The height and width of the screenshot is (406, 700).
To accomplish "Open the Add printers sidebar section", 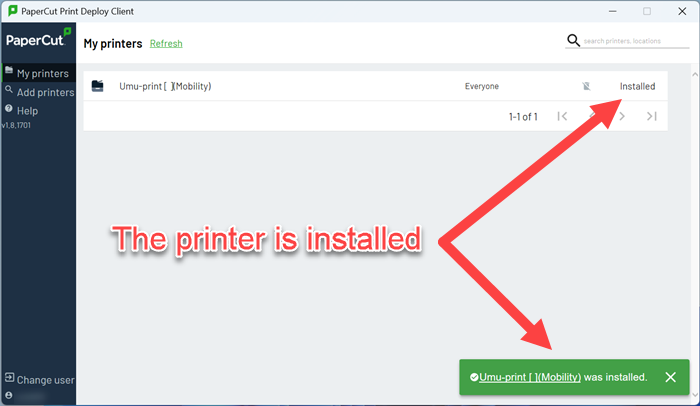I will point(39,92).
